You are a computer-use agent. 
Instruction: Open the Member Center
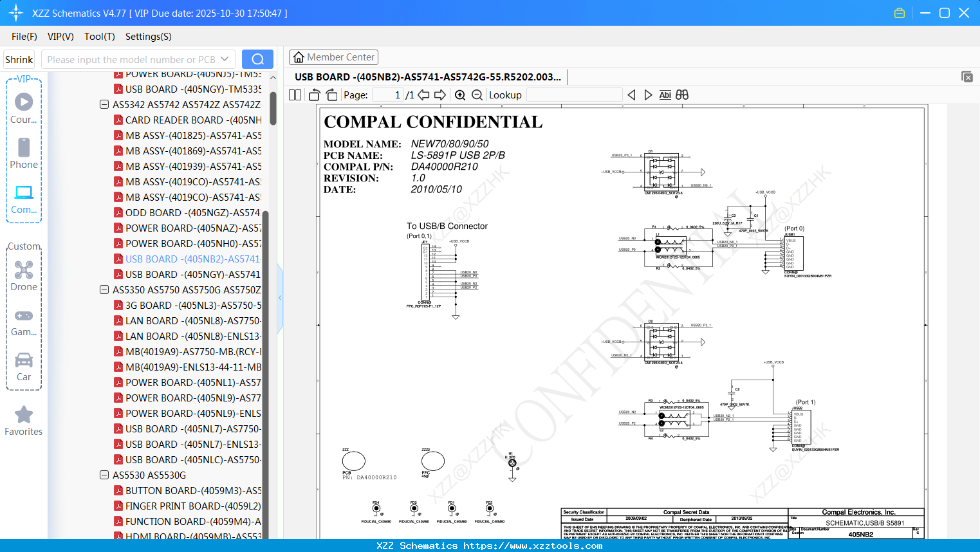click(x=333, y=57)
